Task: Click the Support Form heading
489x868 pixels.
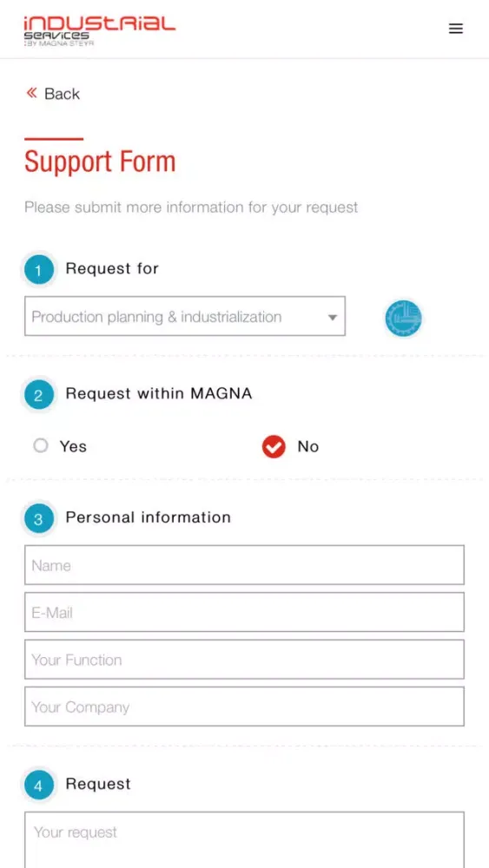Action: pyautogui.click(x=100, y=161)
